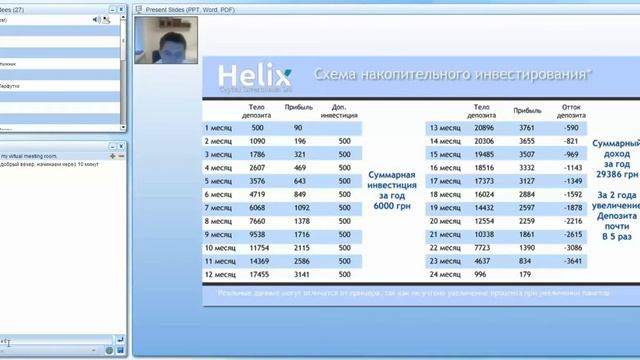This screenshot has height=360, width=640.
Task: Click the 'my virtual meeting room' chat header
Action: [x=29, y=156]
